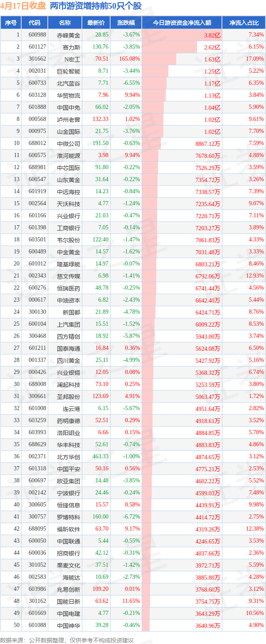This screenshot has height=644, width=266.
Task: Click the 序号 column header
Action: coord(11,23)
